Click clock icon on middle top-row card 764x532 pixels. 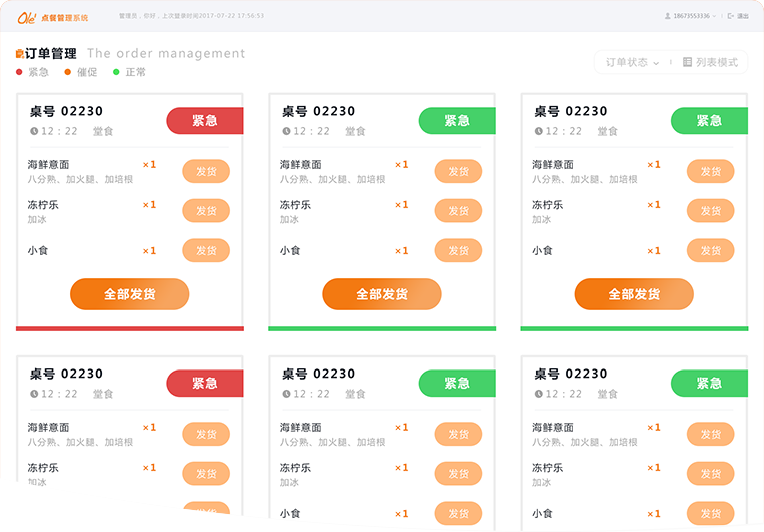tap(286, 131)
